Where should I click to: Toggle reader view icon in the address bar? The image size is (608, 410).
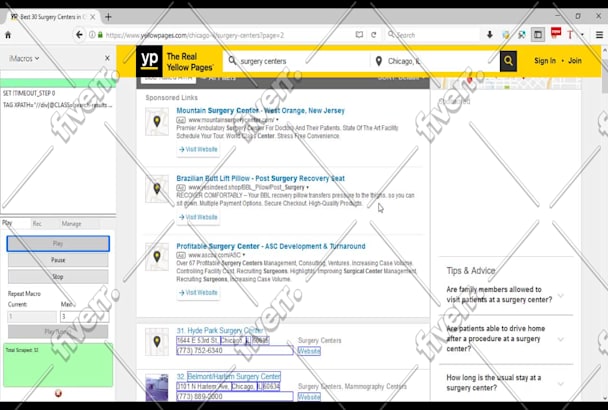[x=359, y=35]
